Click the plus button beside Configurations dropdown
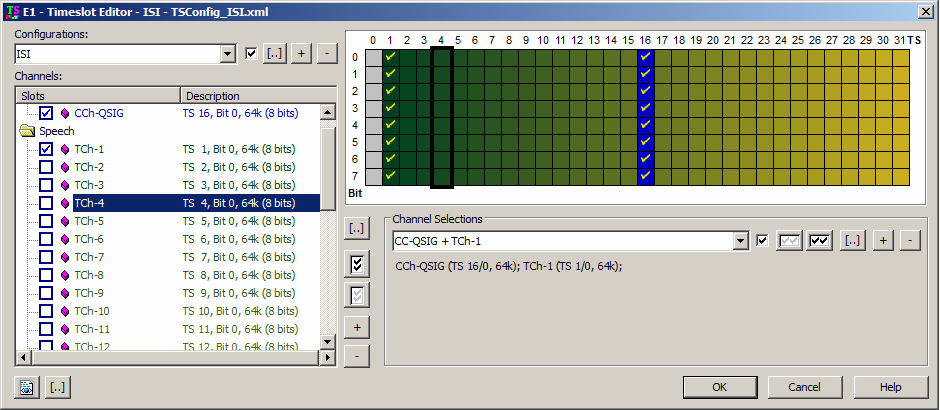The height and width of the screenshot is (410, 940). (301, 53)
